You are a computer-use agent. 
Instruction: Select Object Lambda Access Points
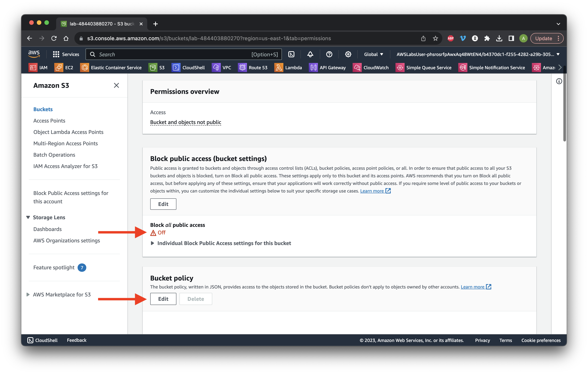click(x=68, y=132)
